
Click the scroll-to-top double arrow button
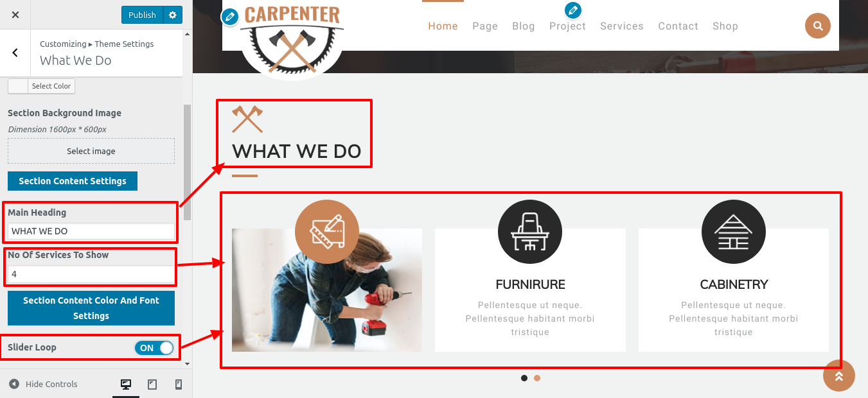pyautogui.click(x=838, y=376)
